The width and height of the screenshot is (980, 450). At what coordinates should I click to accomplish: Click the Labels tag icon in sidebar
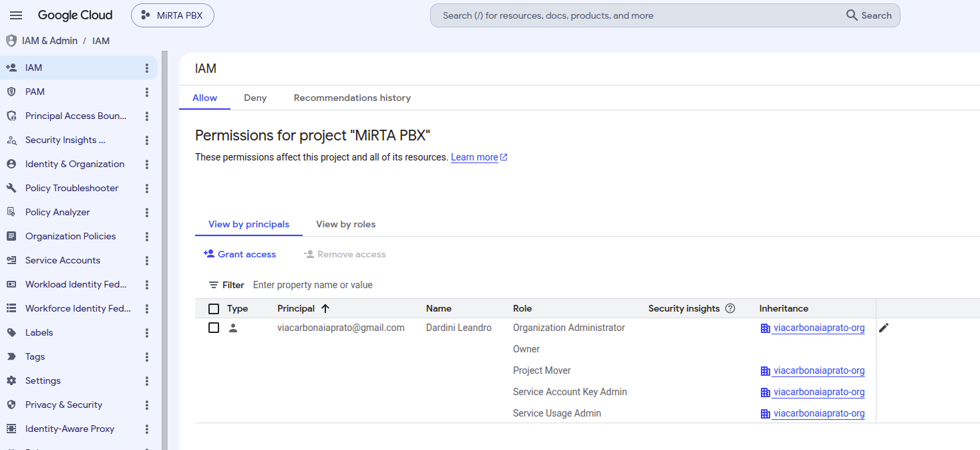pos(11,332)
